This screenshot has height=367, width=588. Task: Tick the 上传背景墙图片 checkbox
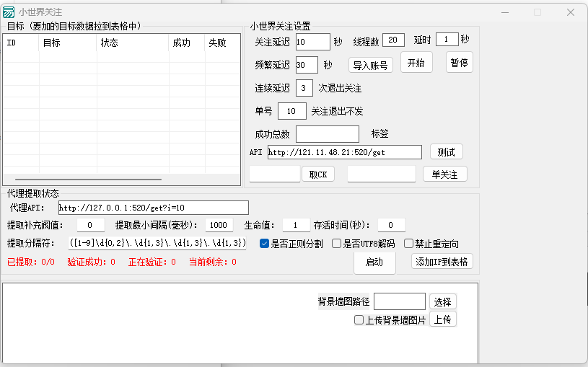click(359, 320)
